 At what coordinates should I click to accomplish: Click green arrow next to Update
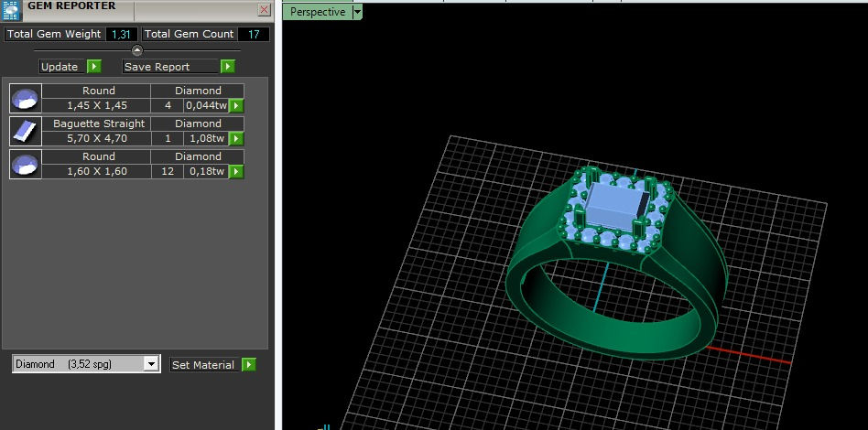(94, 67)
